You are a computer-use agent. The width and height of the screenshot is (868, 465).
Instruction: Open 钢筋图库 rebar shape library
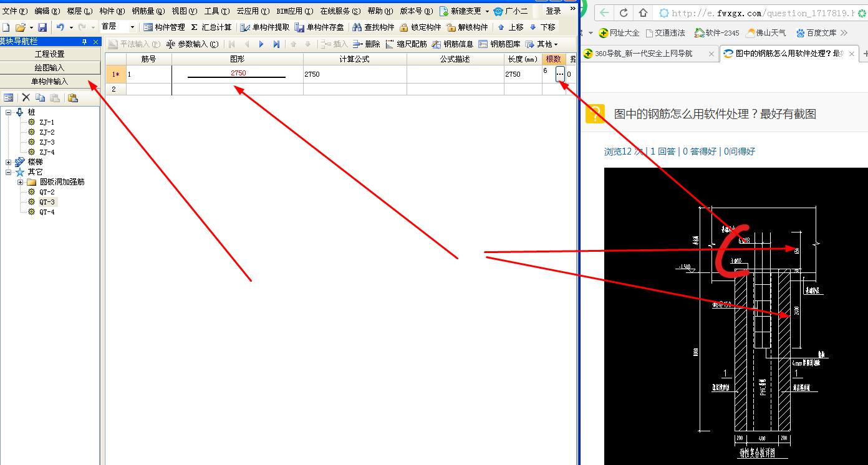point(499,44)
